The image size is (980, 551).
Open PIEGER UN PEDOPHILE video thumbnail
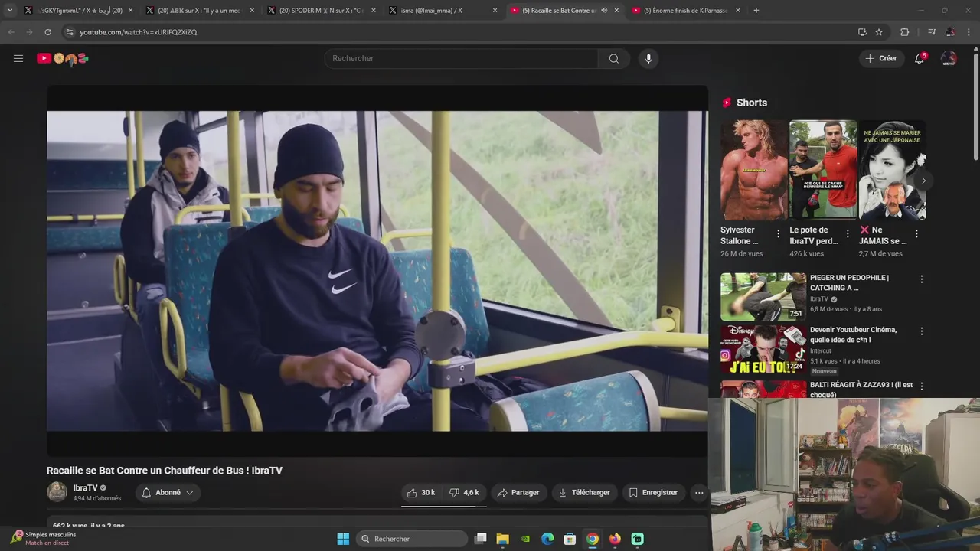[x=763, y=297]
